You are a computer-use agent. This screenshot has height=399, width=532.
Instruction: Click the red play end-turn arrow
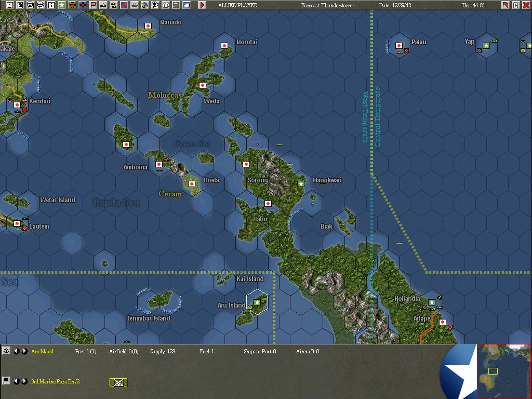point(202,5)
